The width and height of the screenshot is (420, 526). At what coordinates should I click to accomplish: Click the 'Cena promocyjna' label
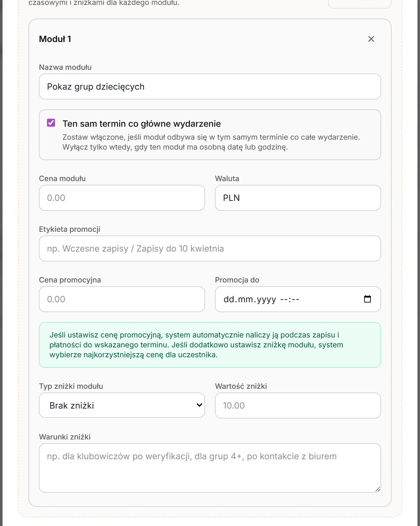70,280
